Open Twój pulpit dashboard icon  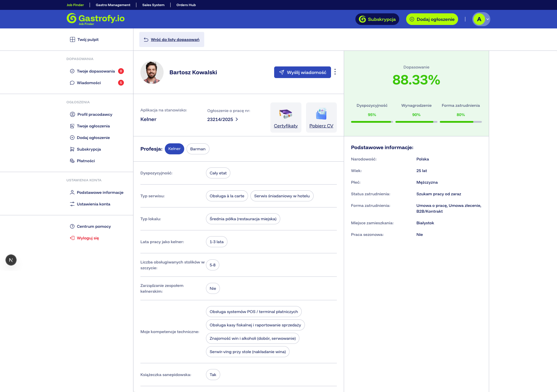pos(73,39)
